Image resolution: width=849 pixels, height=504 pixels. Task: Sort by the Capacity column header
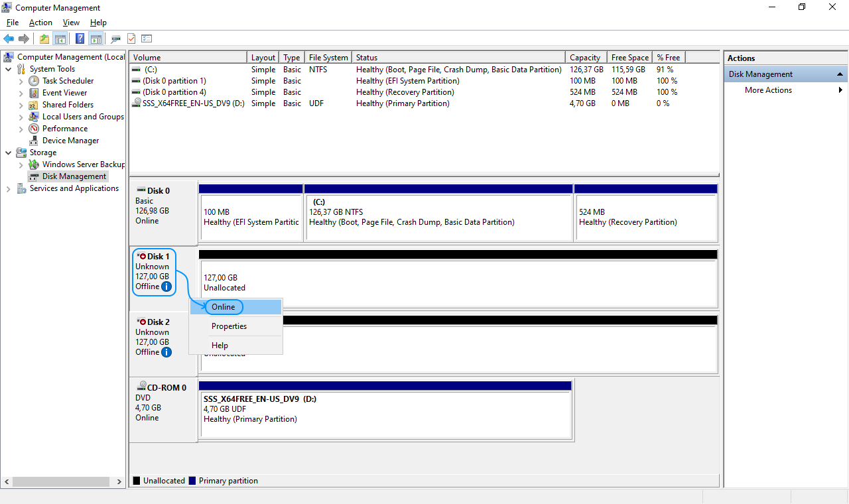pos(586,58)
